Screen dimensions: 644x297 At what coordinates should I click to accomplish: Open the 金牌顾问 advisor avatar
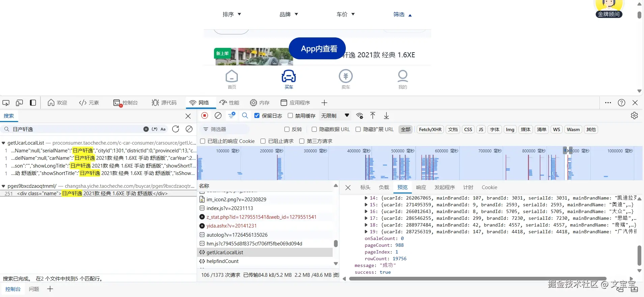609,8
